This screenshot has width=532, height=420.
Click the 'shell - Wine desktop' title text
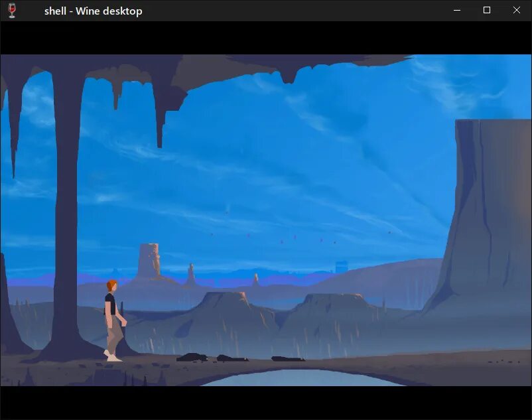click(x=94, y=11)
